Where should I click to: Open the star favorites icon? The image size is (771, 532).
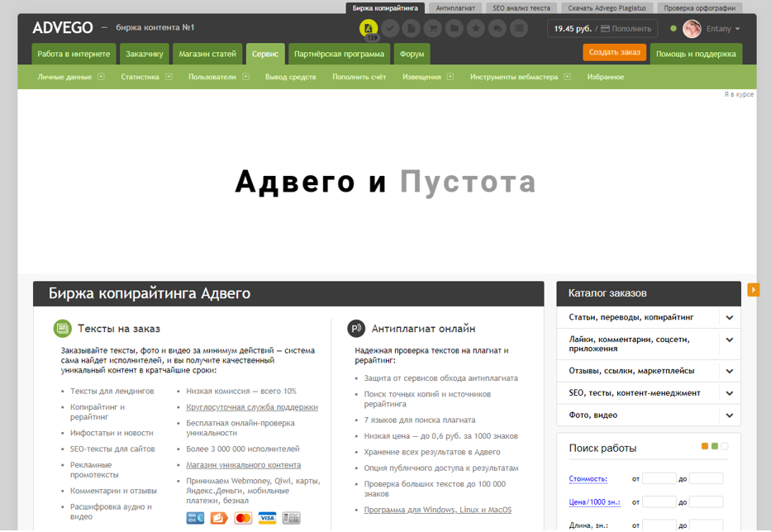[476, 29]
